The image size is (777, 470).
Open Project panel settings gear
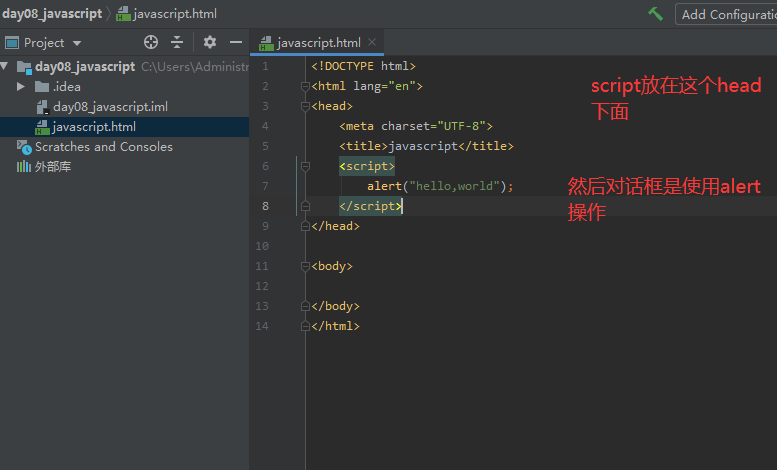pyautogui.click(x=209, y=42)
